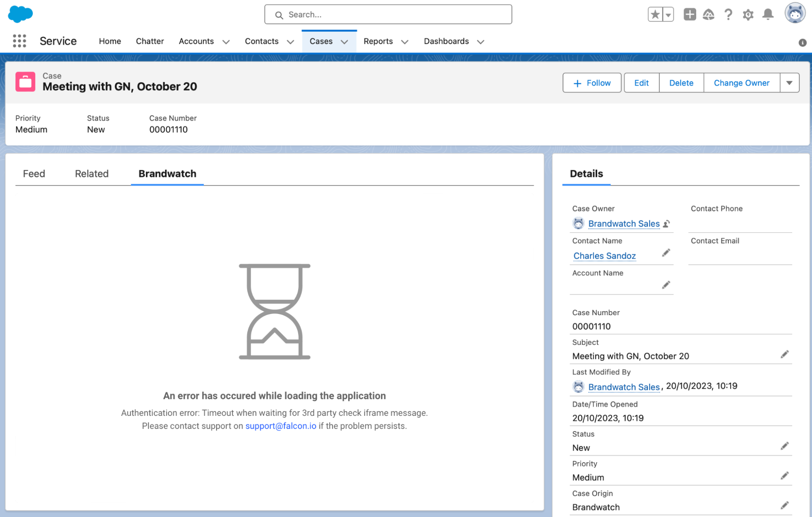The image size is (812, 517).
Task: Click the 'Service' app name
Action: [58, 41]
